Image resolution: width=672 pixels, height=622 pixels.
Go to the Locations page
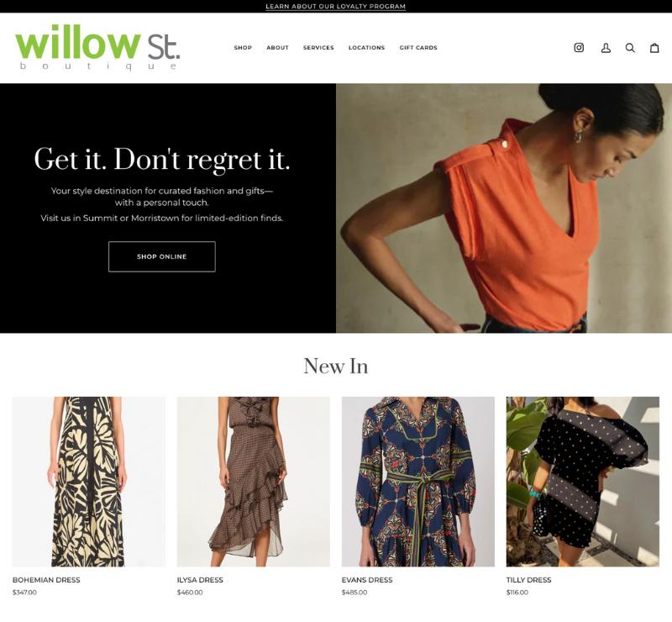366,48
